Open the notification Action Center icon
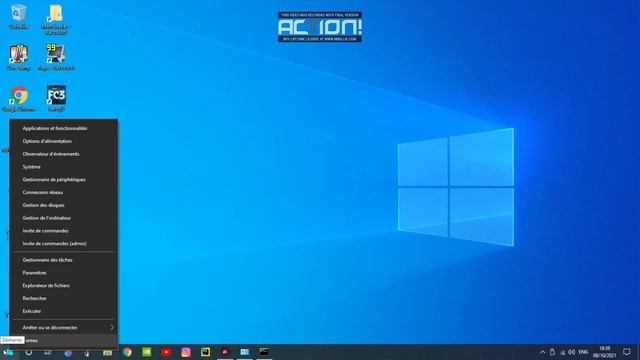640x360 pixels. tap(627, 352)
